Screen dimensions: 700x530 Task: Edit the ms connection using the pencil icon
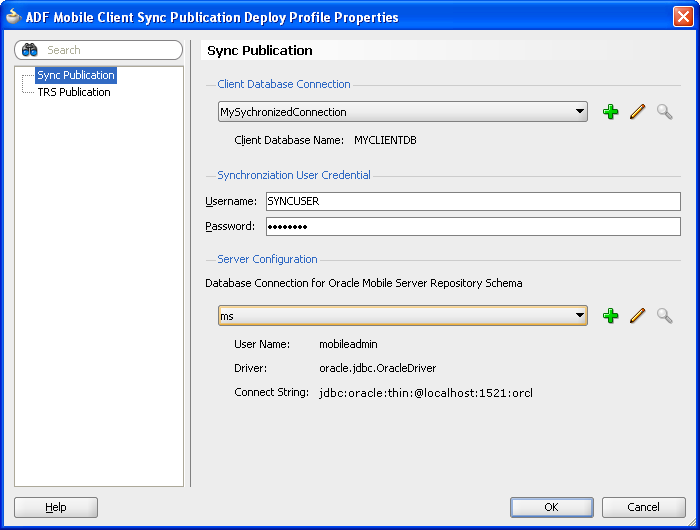pos(638,316)
